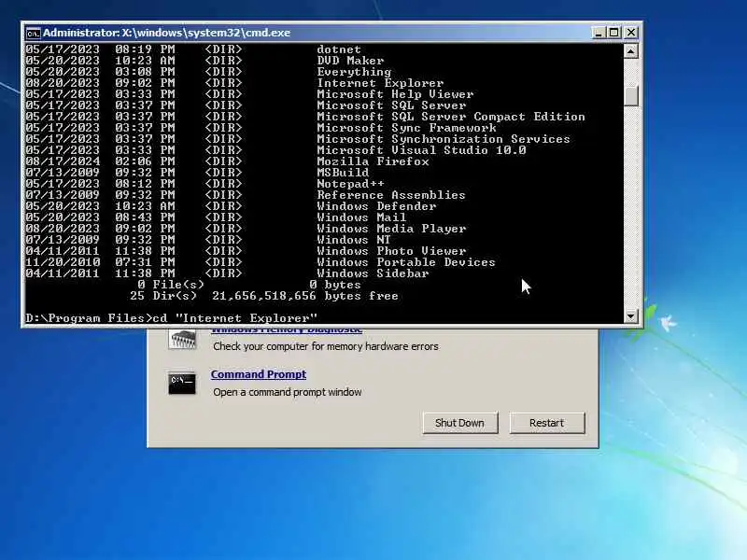The image size is (747, 560).
Task: Click the 'Windows Defender' directory entry
Action: tap(377, 206)
